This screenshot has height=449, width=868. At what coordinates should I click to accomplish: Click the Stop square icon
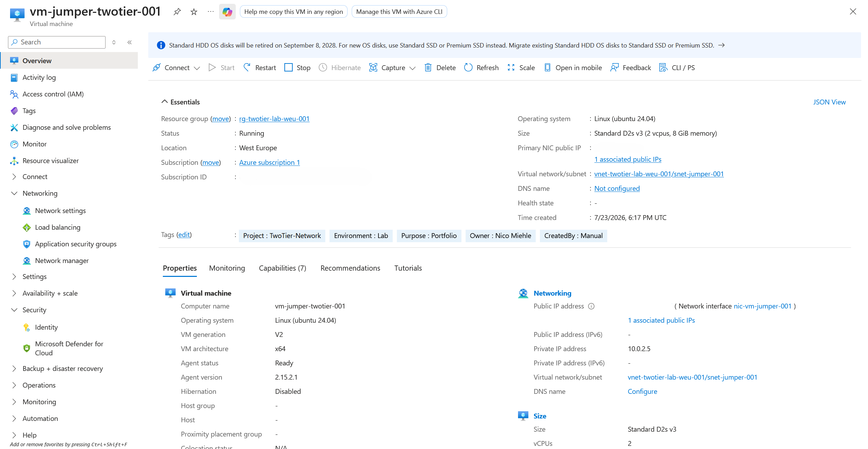click(289, 67)
